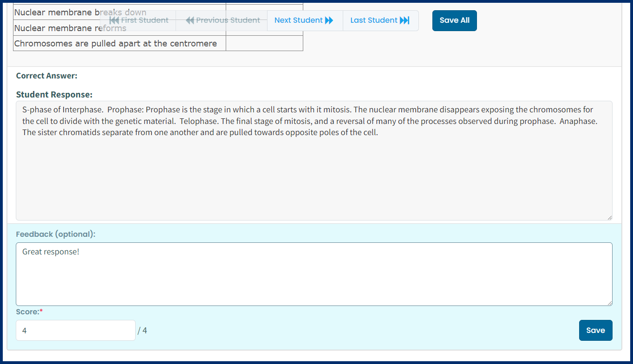This screenshot has width=633, height=364.
Task: Click the First Student rewind icon
Action: (x=113, y=20)
